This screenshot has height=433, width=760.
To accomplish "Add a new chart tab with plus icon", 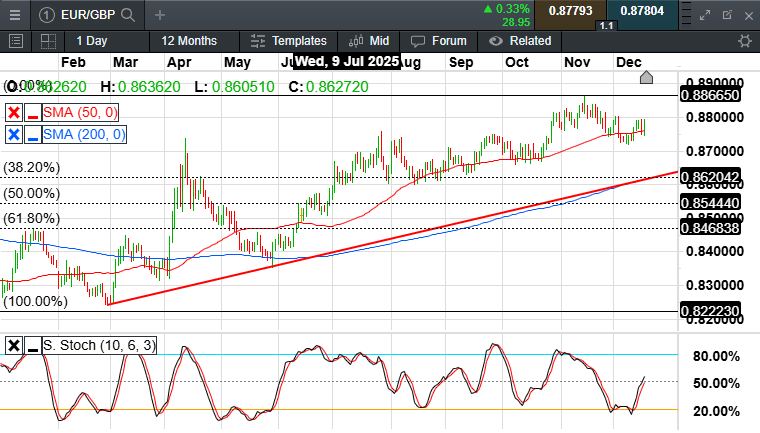I will pyautogui.click(x=160, y=14).
